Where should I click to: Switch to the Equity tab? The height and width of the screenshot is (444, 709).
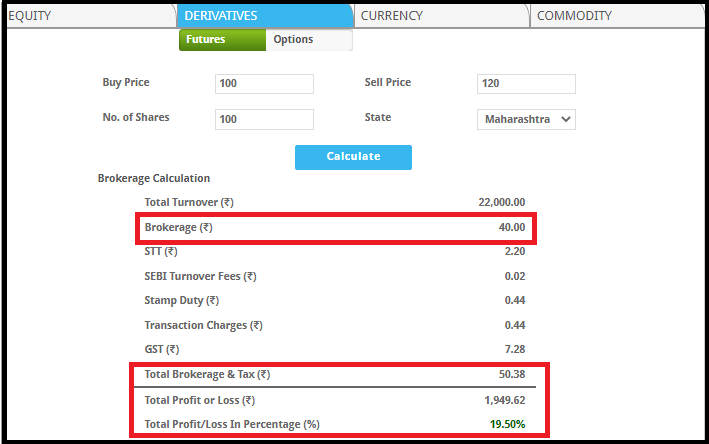pos(30,16)
